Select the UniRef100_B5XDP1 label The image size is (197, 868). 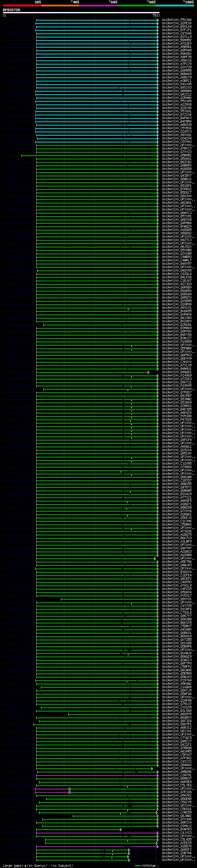point(177,186)
